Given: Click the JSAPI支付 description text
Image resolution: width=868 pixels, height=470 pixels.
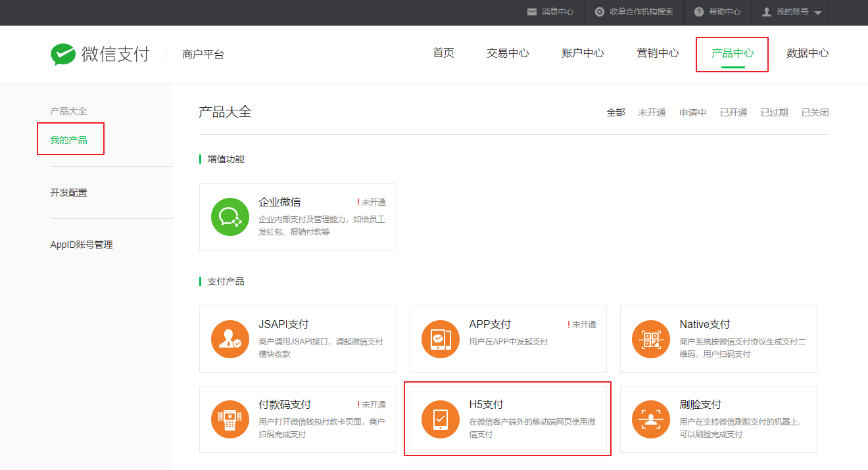Looking at the screenshot, I should (321, 348).
